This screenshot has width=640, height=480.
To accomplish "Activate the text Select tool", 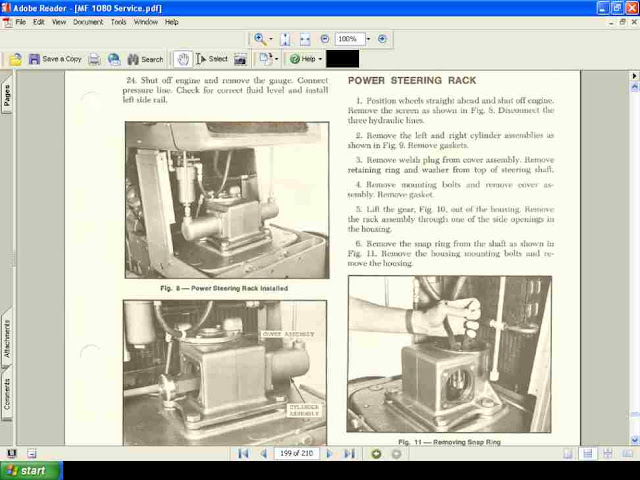I will (212, 59).
